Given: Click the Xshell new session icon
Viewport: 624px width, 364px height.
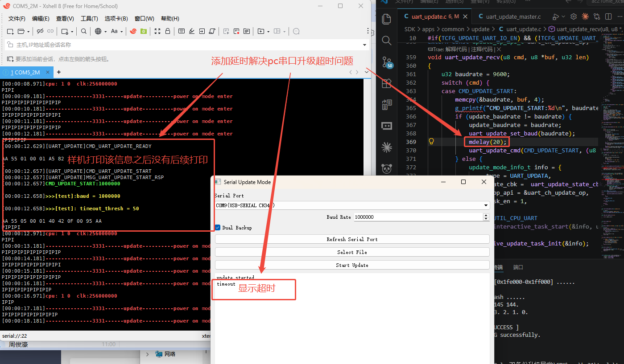Looking at the screenshot, I should [10, 31].
